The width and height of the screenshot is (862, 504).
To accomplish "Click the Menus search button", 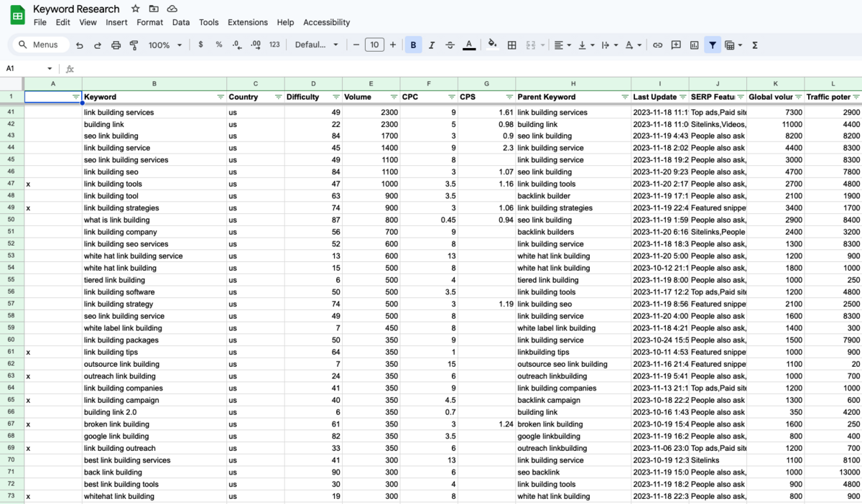I will (40, 45).
